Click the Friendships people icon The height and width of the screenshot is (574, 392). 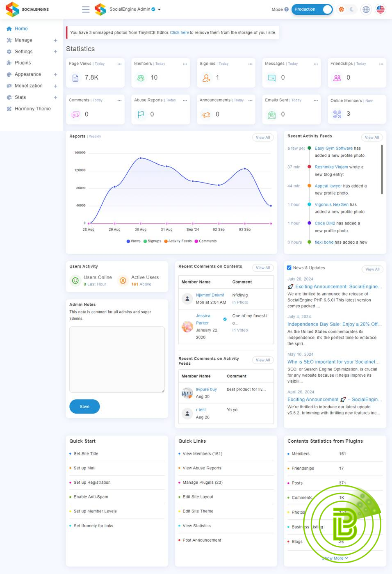pos(337,78)
